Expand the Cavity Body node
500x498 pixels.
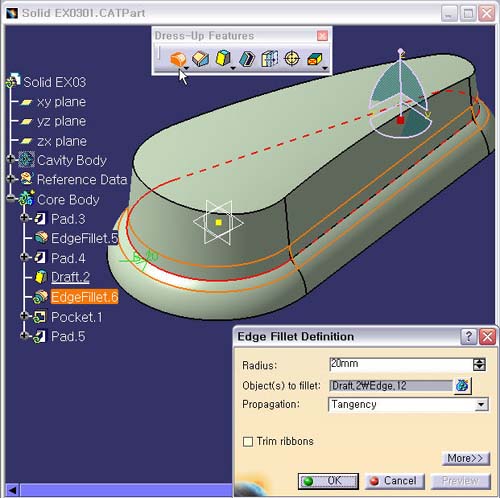[x=10, y=159]
